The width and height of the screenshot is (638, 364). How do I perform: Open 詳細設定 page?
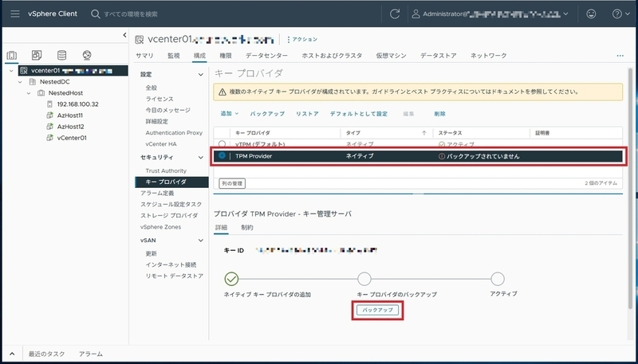pyautogui.click(x=156, y=122)
